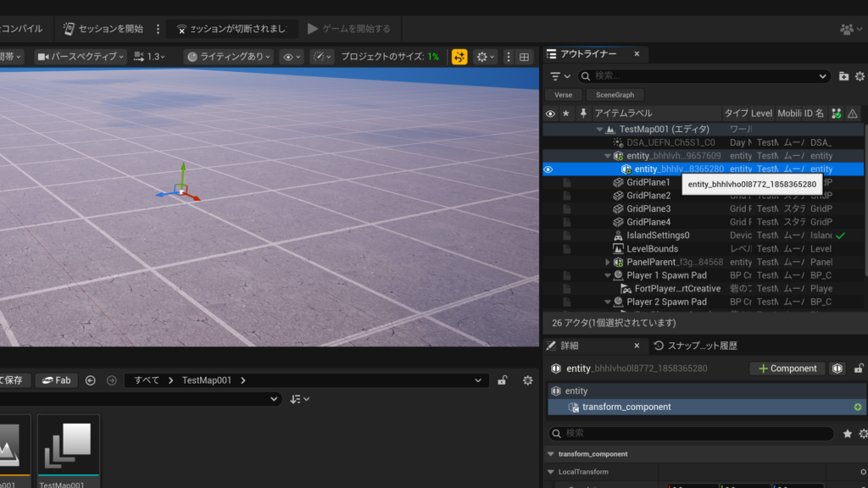
Task: Collapse the TestMap001 tree node
Action: pos(599,130)
